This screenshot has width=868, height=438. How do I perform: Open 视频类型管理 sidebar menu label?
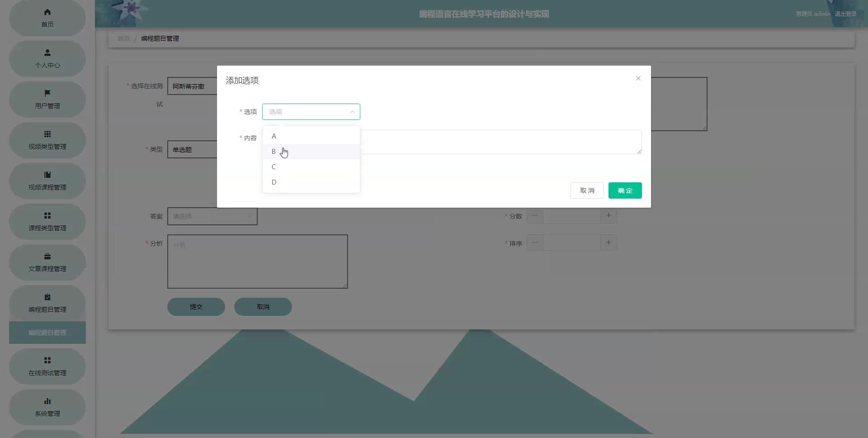click(47, 147)
